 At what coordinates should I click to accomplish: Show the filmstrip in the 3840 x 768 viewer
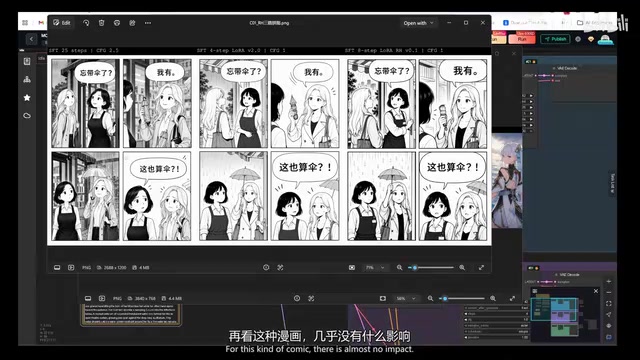(88, 298)
